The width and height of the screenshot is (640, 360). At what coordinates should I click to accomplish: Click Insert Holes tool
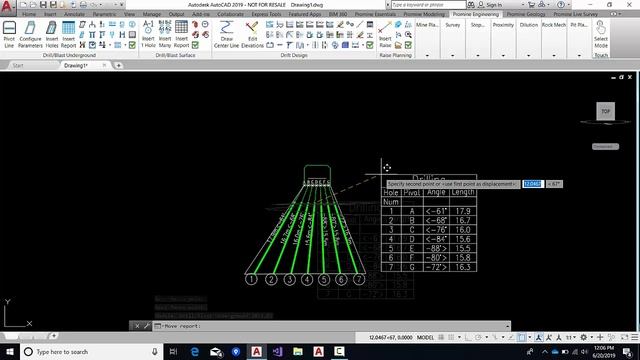[51, 35]
